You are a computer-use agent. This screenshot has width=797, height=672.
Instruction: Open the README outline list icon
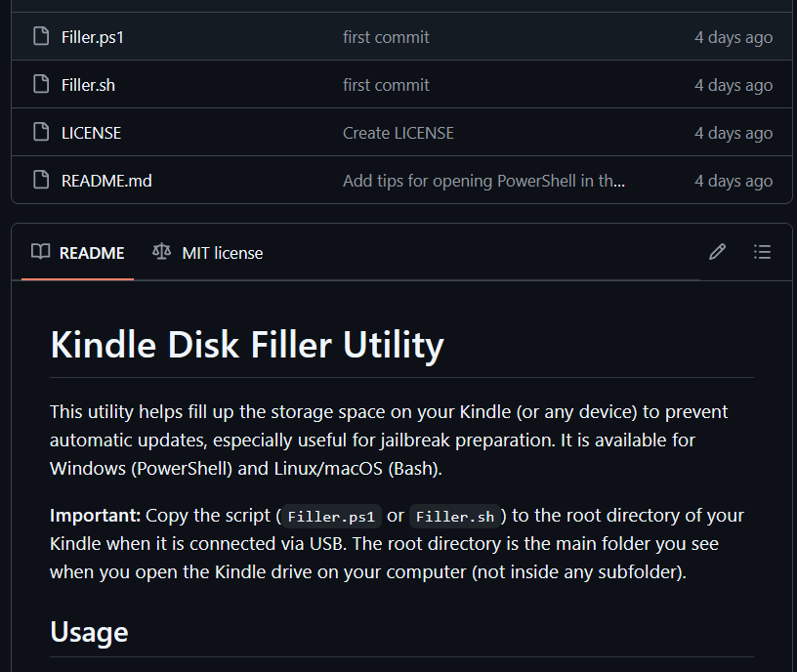[763, 252]
